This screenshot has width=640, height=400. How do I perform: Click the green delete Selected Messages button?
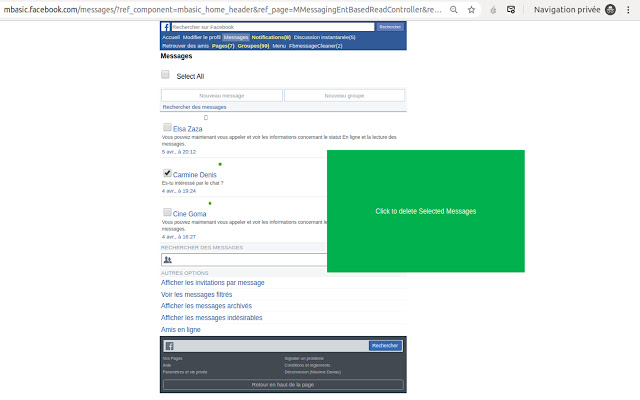pyautogui.click(x=426, y=211)
